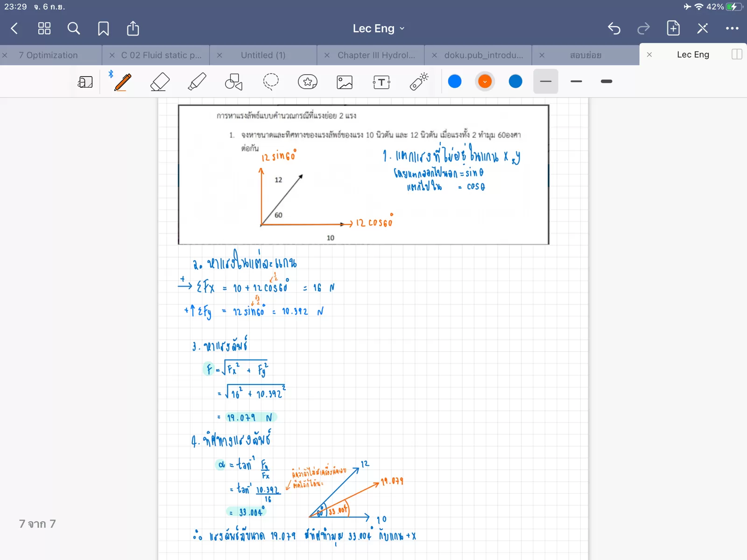Select the Text box tool
The image size is (747, 560).
[381, 82]
